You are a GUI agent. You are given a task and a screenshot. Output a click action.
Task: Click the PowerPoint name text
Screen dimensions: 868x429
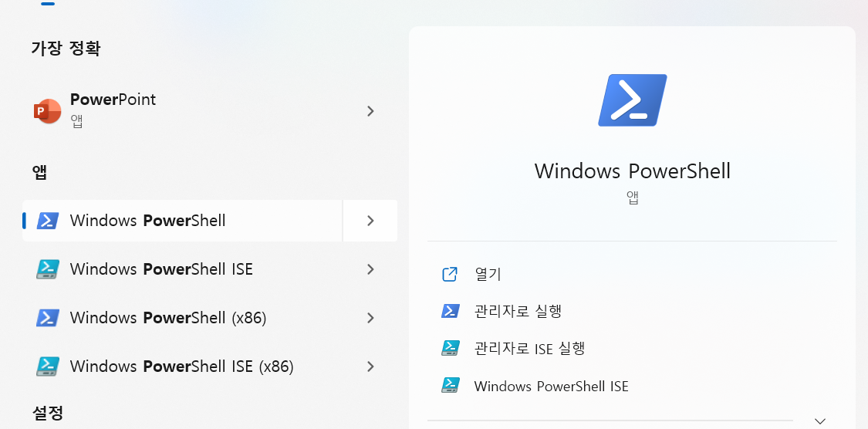[x=113, y=100]
